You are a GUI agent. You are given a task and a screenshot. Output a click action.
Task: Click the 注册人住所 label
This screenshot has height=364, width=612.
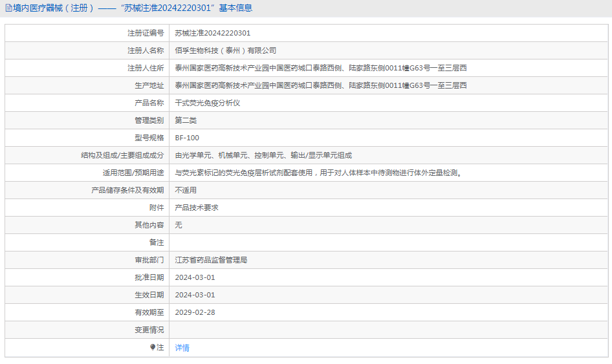[x=146, y=68]
